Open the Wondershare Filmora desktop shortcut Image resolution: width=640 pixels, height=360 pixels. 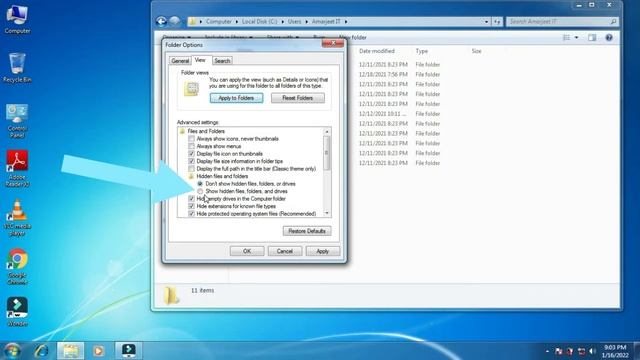[x=17, y=311]
